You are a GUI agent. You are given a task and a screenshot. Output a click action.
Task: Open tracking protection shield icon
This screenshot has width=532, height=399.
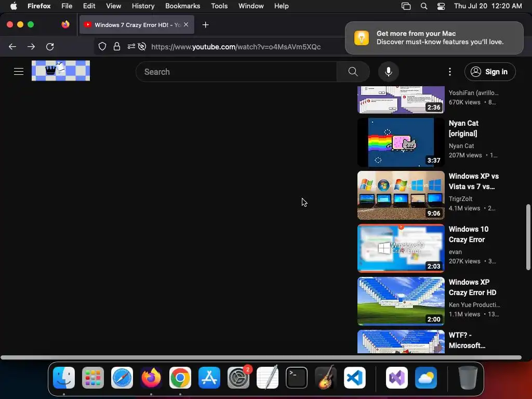pos(102,46)
